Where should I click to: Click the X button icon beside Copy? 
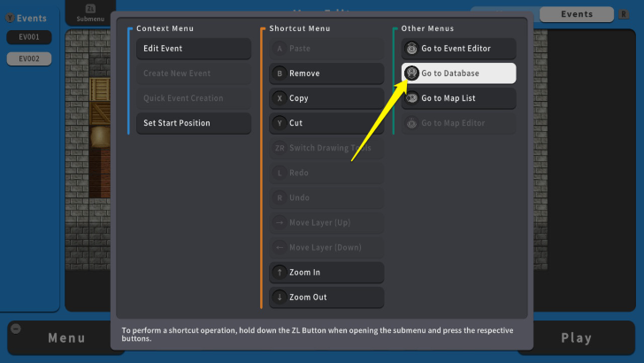(x=280, y=98)
